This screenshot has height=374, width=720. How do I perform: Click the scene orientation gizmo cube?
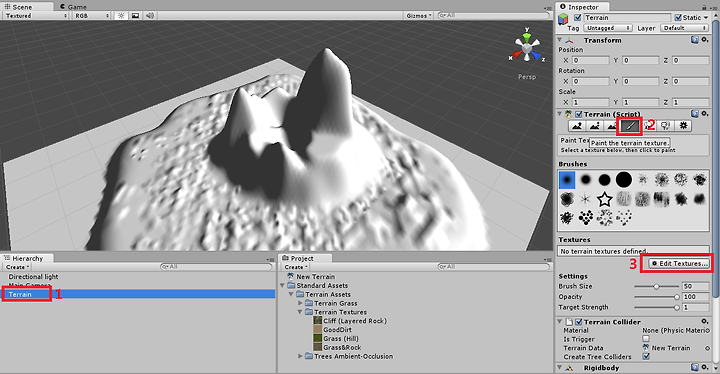[527, 47]
